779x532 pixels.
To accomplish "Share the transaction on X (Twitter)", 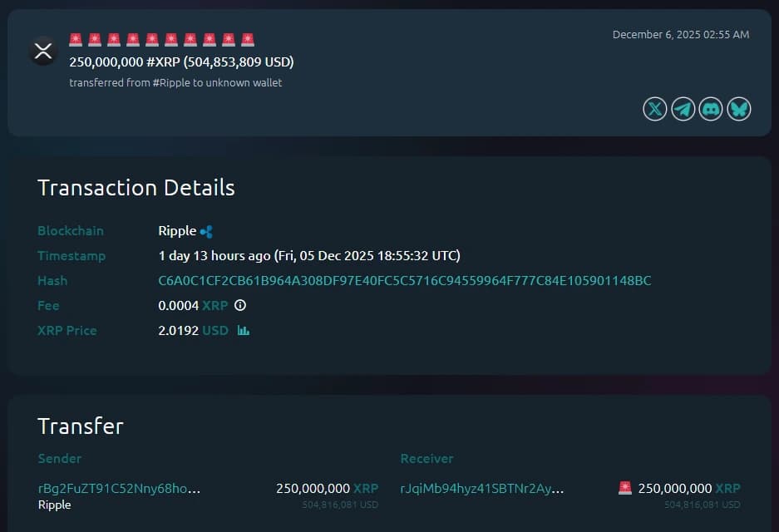I will 654,108.
